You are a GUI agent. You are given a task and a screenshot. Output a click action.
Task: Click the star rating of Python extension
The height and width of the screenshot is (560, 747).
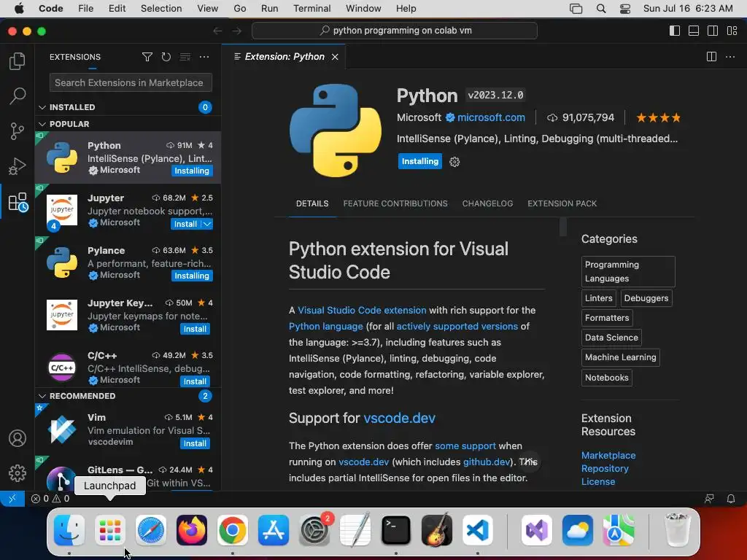(x=659, y=117)
